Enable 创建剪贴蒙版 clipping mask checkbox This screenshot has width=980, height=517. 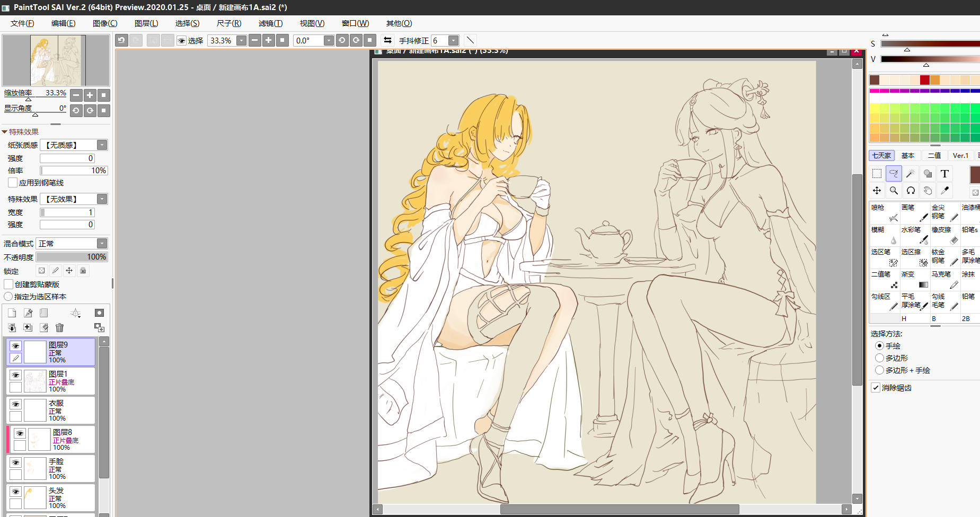[8, 284]
